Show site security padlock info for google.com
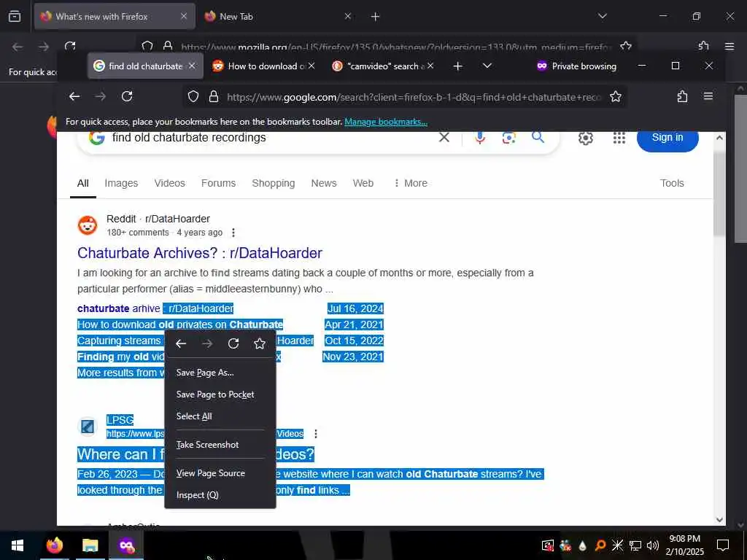747x560 pixels. pyautogui.click(x=214, y=97)
